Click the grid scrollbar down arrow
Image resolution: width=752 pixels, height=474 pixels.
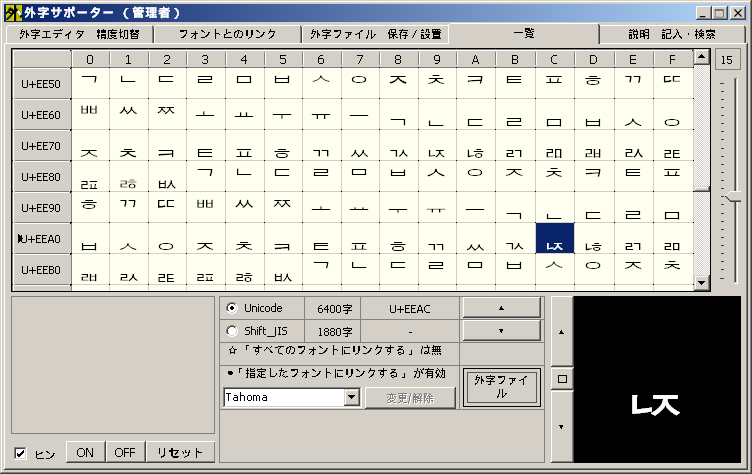click(702, 283)
